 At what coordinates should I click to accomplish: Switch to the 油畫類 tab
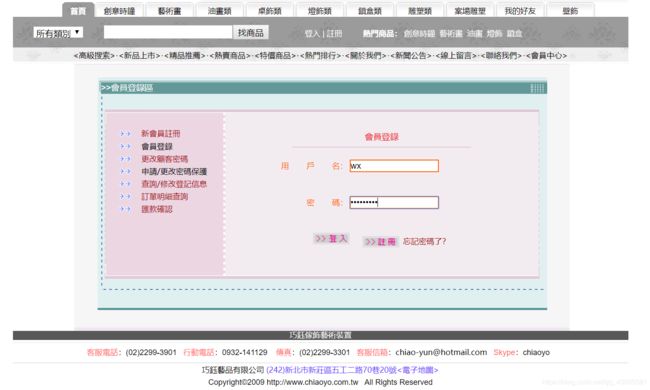click(x=220, y=11)
